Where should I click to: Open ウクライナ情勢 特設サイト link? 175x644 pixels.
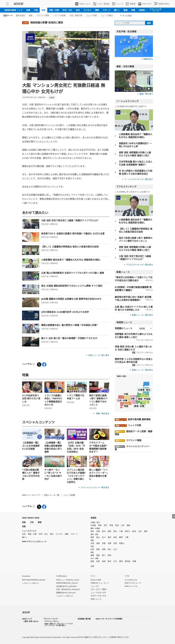134,440
